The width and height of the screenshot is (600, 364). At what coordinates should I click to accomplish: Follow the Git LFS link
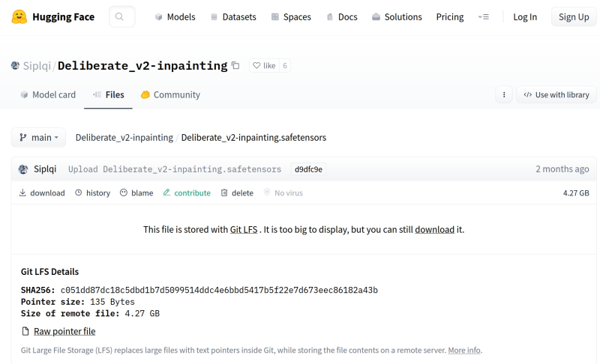(243, 229)
